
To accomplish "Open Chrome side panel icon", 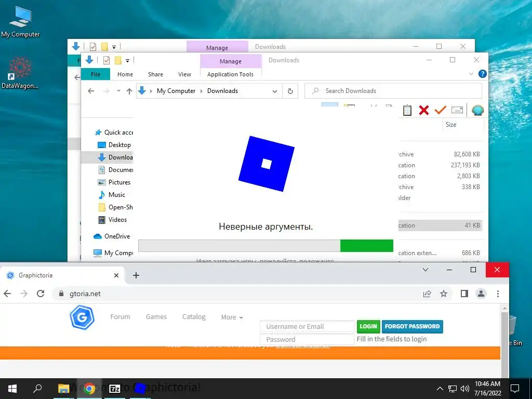I will click(x=464, y=294).
